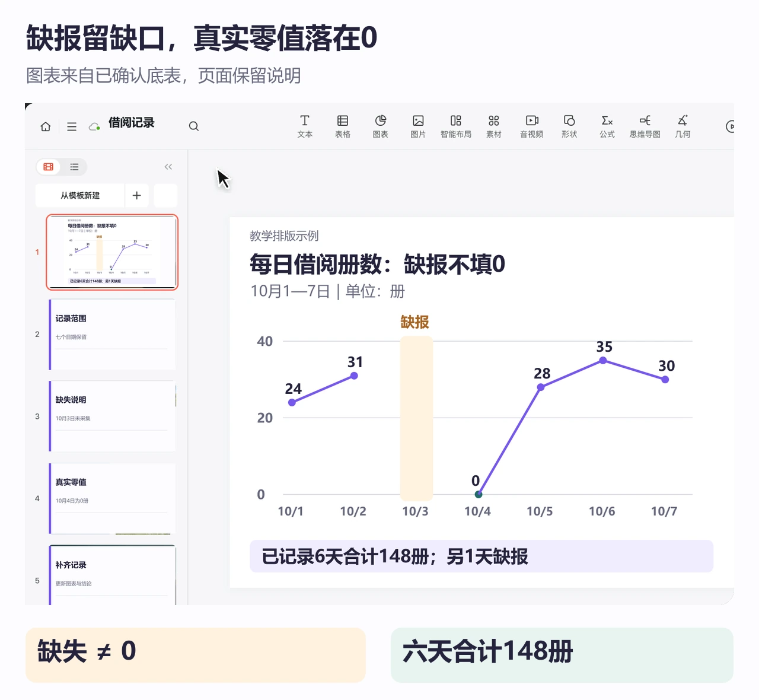Viewport: 759px width, 700px height.
Task: Insert a mind map with 思维导图
Action: pyautogui.click(x=645, y=126)
